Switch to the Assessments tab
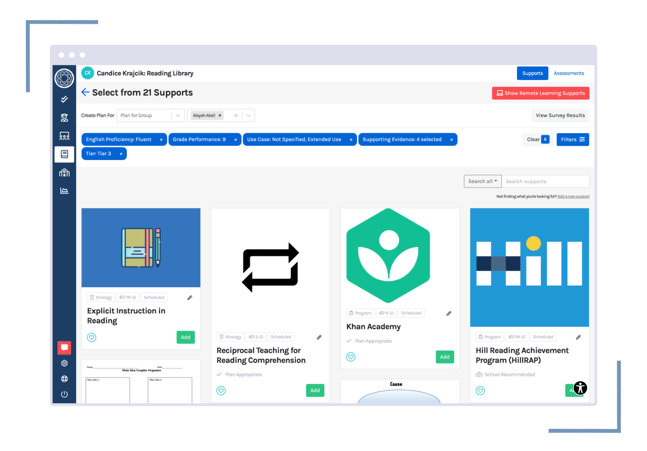Viewport: 647px width, 451px height. point(569,73)
